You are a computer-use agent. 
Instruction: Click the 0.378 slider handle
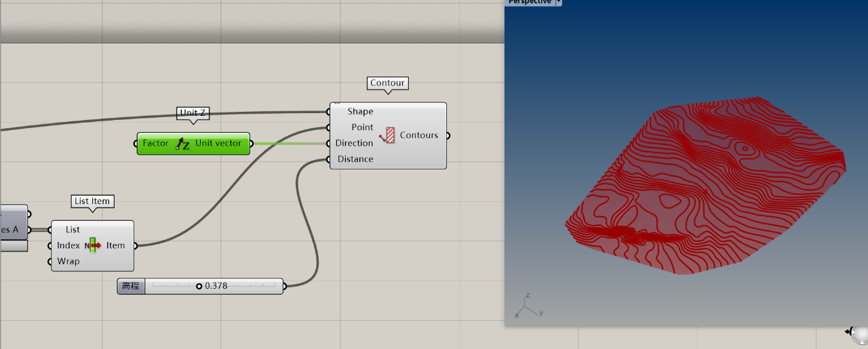[199, 286]
